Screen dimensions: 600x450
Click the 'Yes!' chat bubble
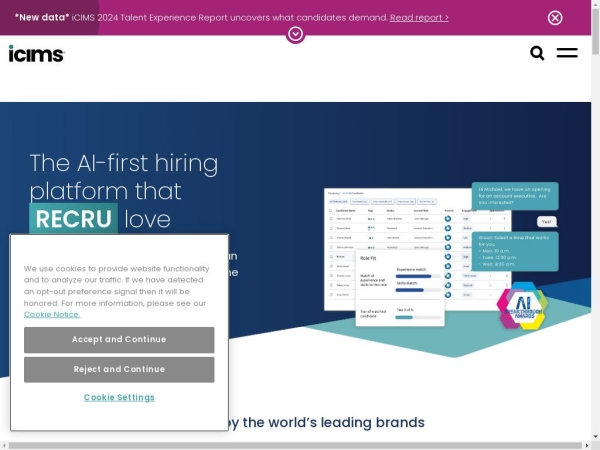(x=547, y=222)
